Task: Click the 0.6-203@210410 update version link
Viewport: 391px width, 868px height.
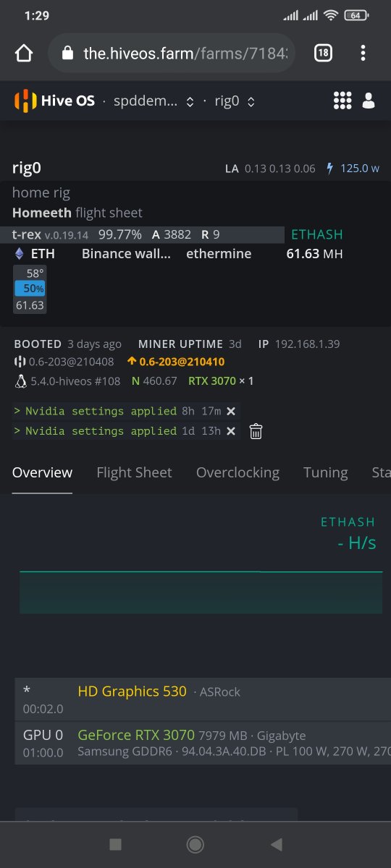Action: click(176, 362)
